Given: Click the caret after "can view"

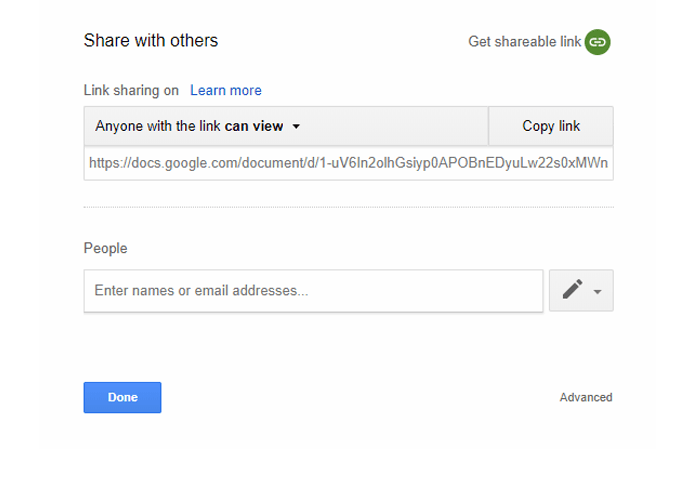Looking at the screenshot, I should 297,127.
